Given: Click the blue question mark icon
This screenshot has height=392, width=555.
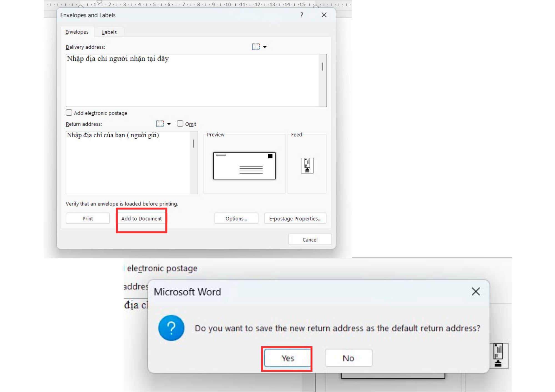Looking at the screenshot, I should 171,328.
